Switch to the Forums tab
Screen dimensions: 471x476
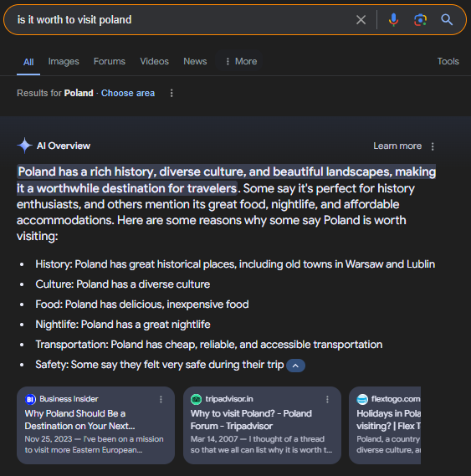110,61
